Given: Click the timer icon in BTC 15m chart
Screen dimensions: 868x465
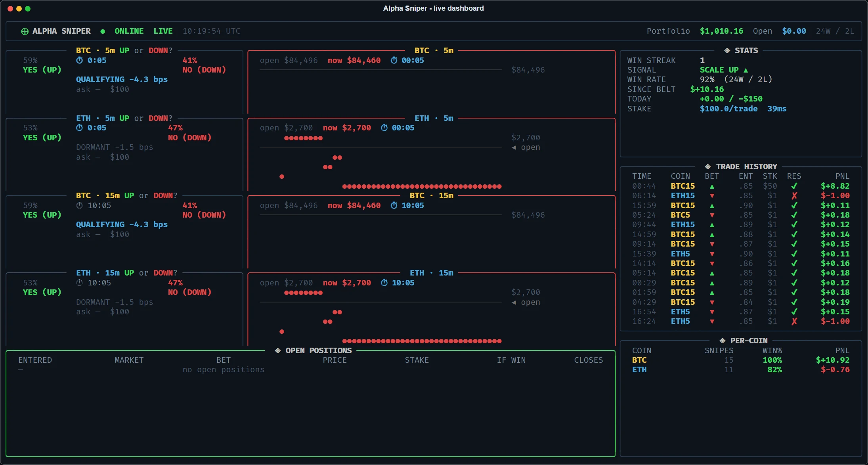Looking at the screenshot, I should tap(394, 205).
